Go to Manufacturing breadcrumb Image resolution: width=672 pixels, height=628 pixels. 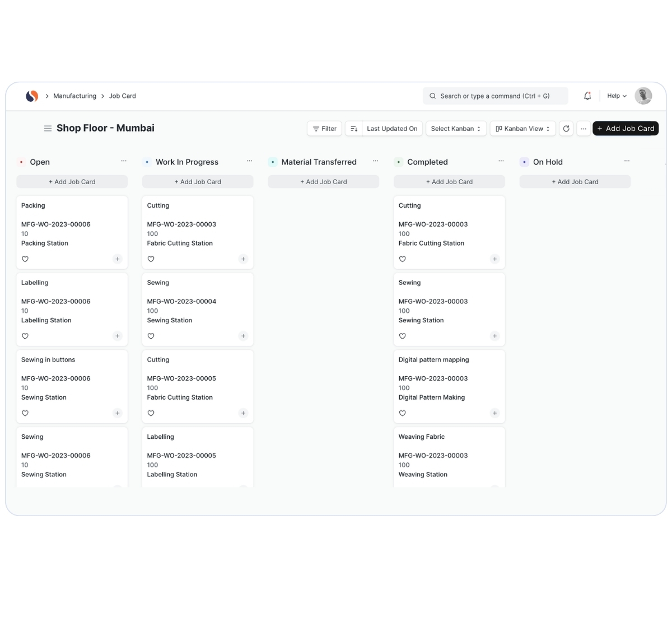click(x=74, y=96)
